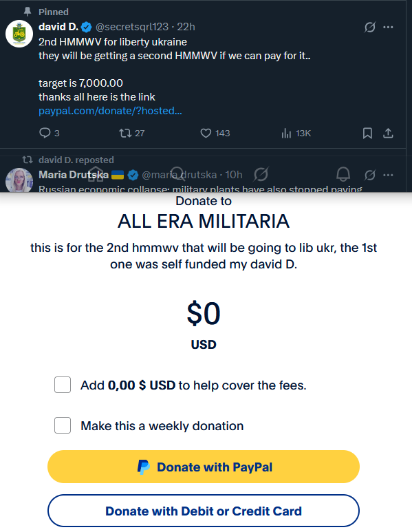The height and width of the screenshot is (532, 412).
Task: View analytics showing 13K views
Action: click(x=296, y=133)
